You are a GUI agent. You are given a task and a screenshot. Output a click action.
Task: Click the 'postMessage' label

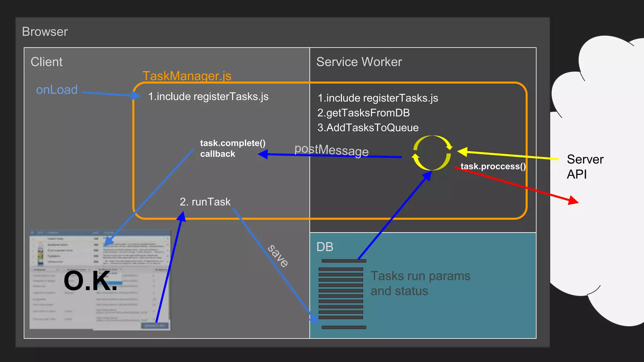[x=331, y=150]
